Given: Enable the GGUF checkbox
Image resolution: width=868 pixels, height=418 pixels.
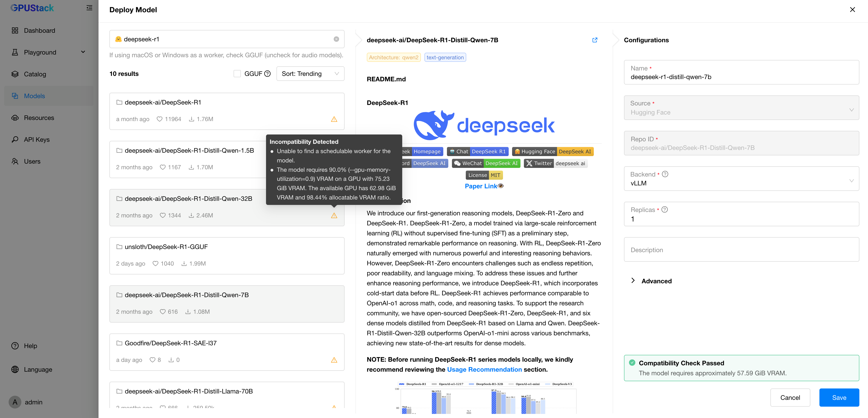Looking at the screenshot, I should click(x=237, y=74).
